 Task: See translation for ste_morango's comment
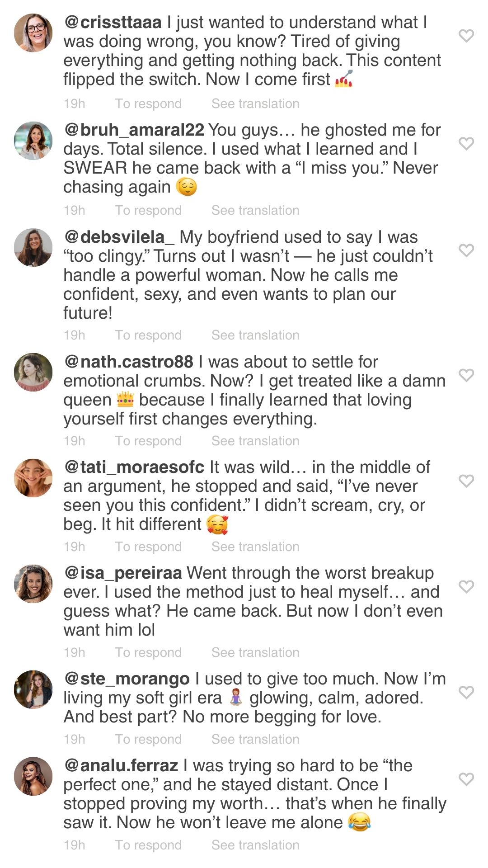pos(255,740)
